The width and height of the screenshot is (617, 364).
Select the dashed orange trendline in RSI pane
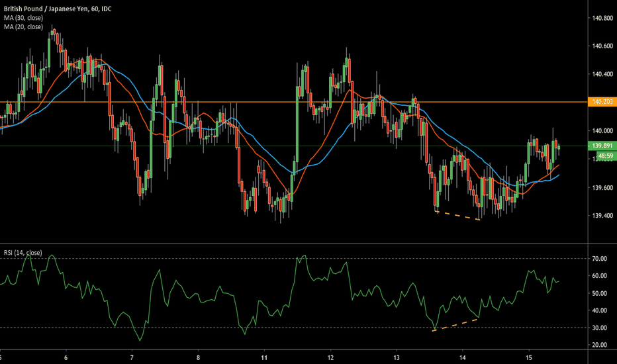click(455, 324)
